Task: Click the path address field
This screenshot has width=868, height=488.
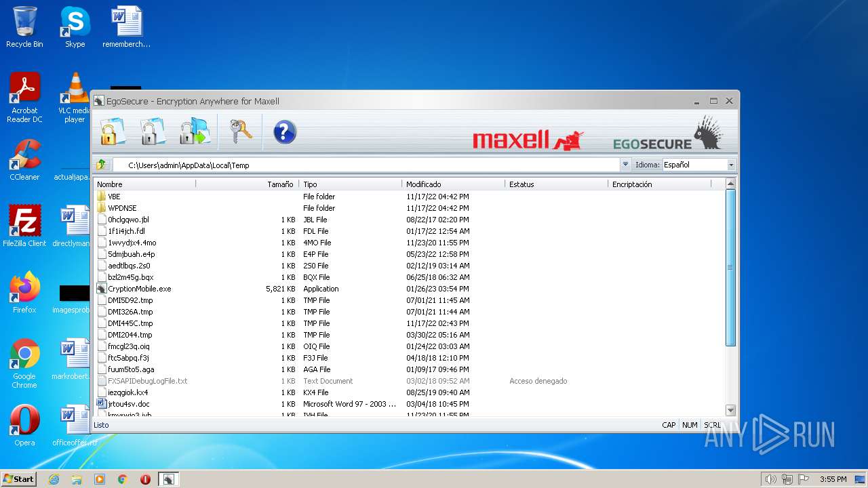Action: tap(366, 165)
